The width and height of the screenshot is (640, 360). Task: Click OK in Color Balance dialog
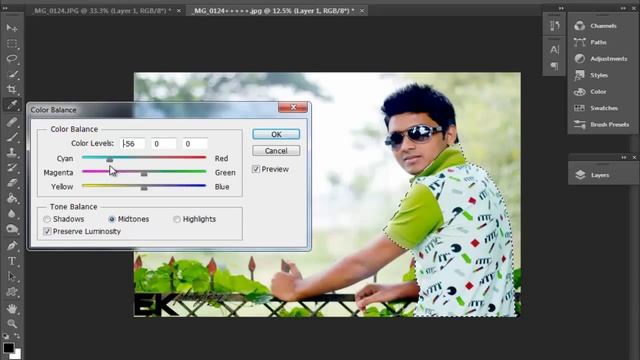[276, 134]
